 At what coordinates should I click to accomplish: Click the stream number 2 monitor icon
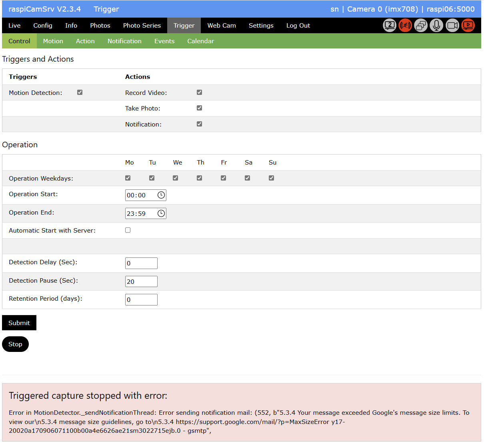(389, 26)
